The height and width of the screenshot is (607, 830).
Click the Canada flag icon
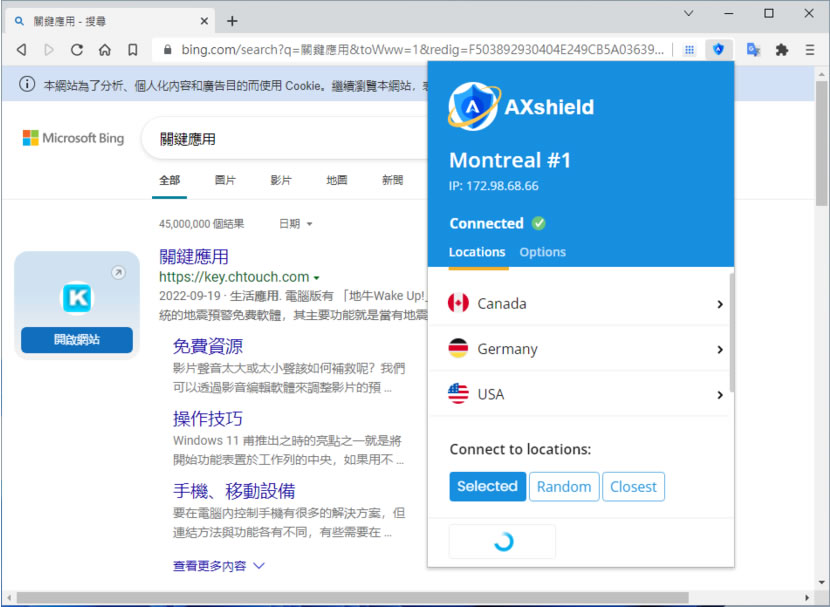(x=458, y=303)
